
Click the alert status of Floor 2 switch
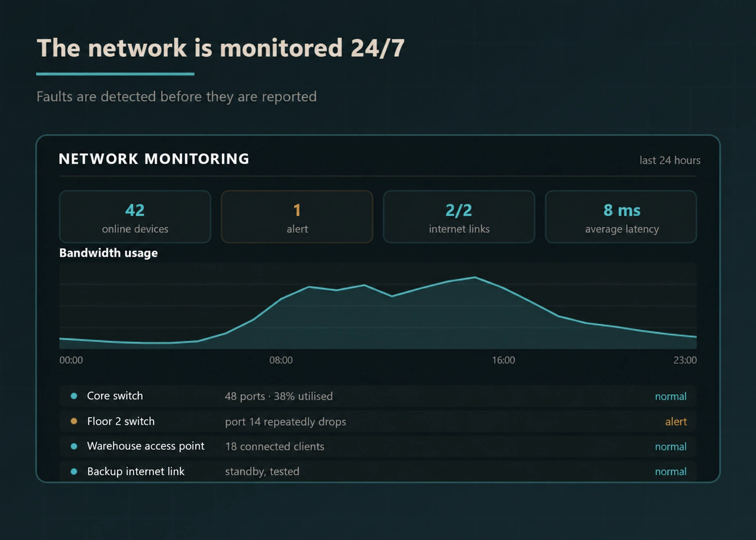click(676, 422)
